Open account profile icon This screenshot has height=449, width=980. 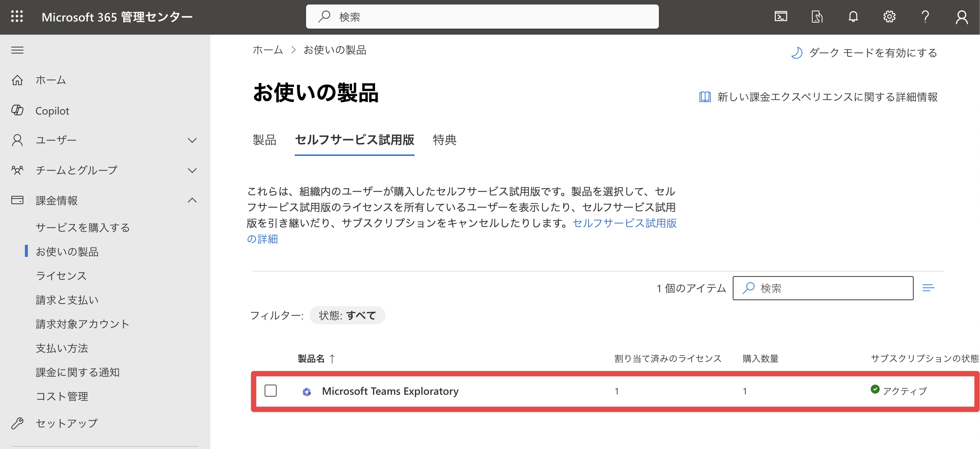click(962, 17)
